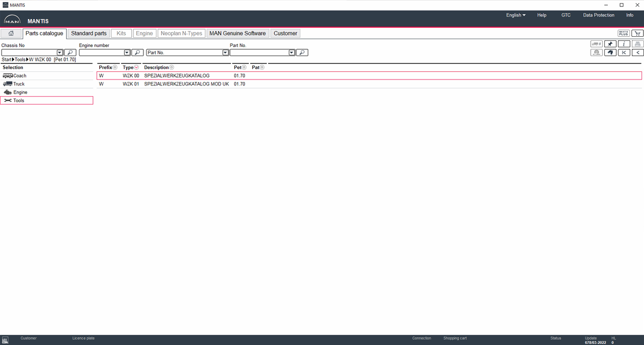Expand the Part No. value dropdown arrow

[x=292, y=52]
